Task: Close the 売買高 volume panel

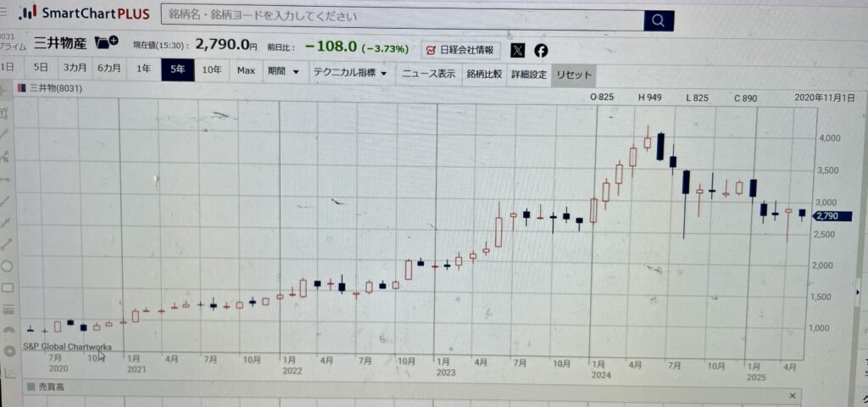Action: [x=793, y=396]
